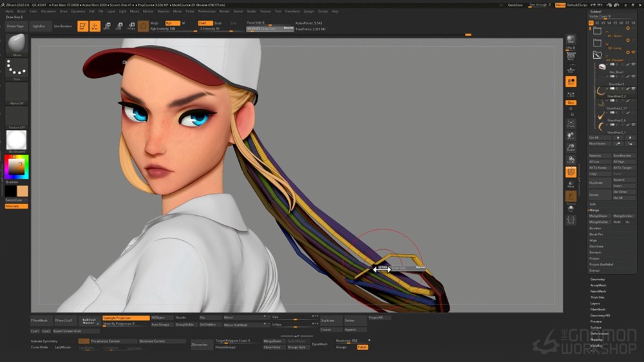Adjust the Focal Shift slider
Screen dimensions: 644x362
[x=269, y=23]
